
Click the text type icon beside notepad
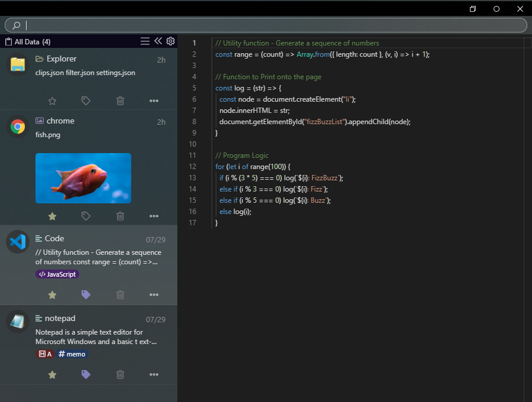coord(38,318)
